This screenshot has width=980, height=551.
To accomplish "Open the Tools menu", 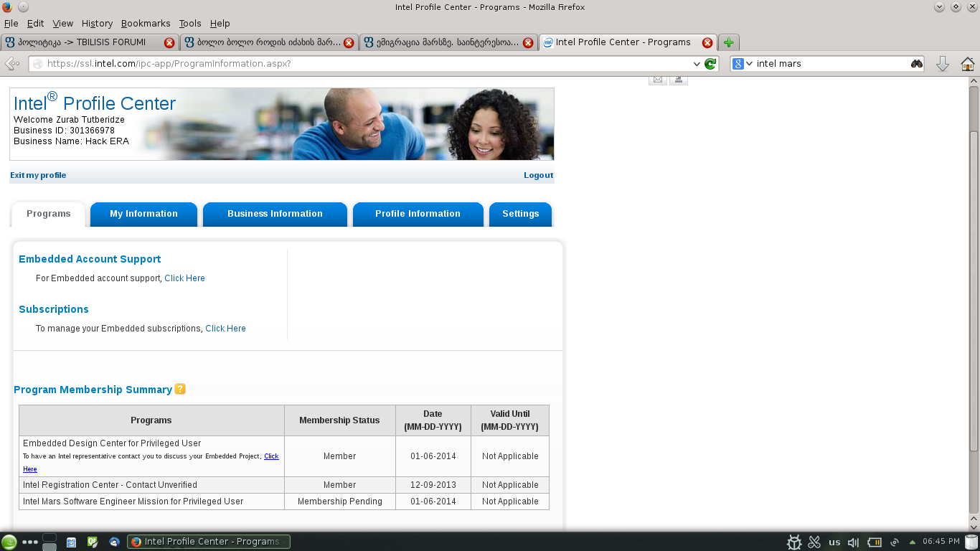I will (190, 24).
